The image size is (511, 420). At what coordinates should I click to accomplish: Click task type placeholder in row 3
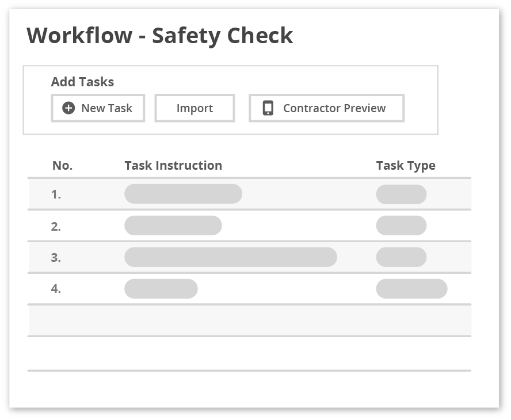coord(401,257)
